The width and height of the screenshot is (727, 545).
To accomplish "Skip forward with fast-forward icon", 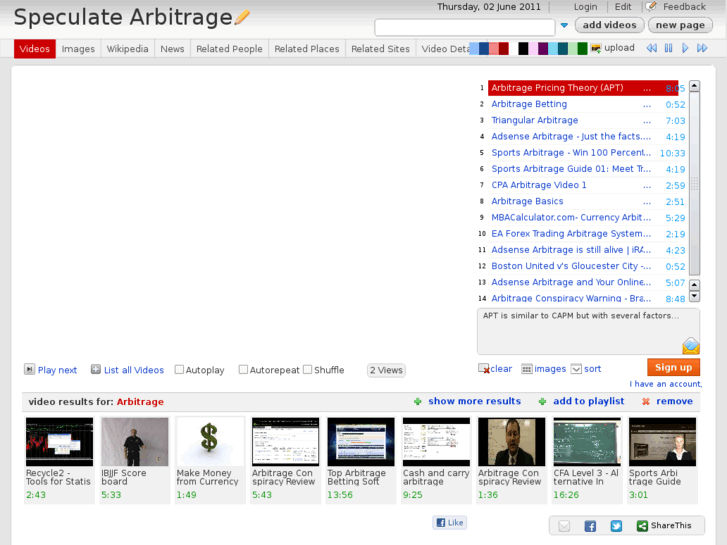I will tap(702, 48).
